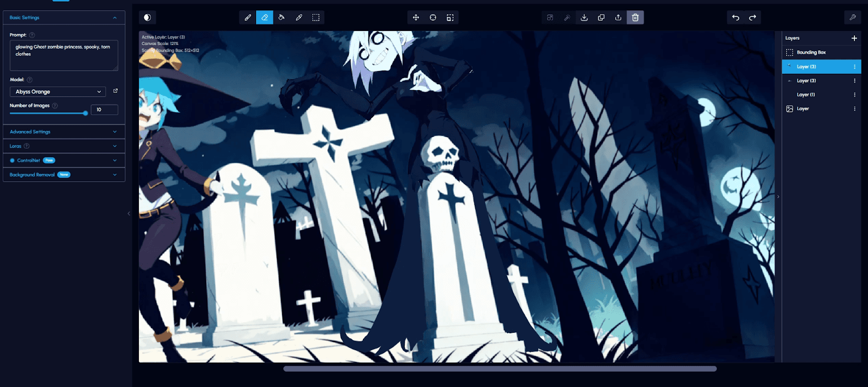
Task: Expand the Advanced Settings section
Action: click(x=63, y=132)
